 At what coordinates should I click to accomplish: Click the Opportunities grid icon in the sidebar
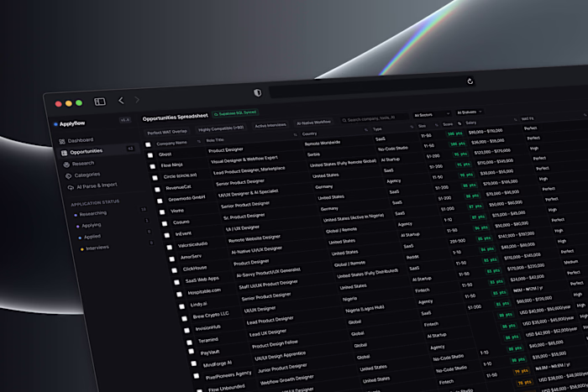[x=64, y=153]
